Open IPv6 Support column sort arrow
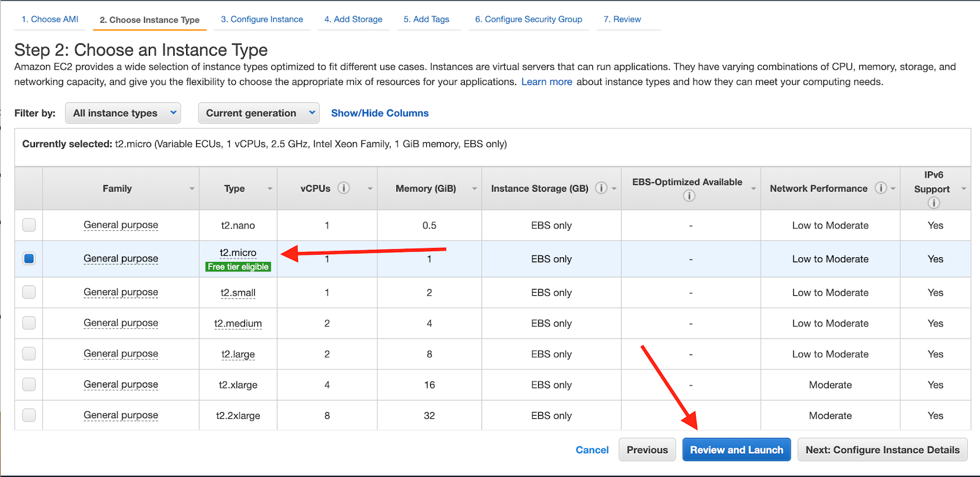 click(x=963, y=189)
